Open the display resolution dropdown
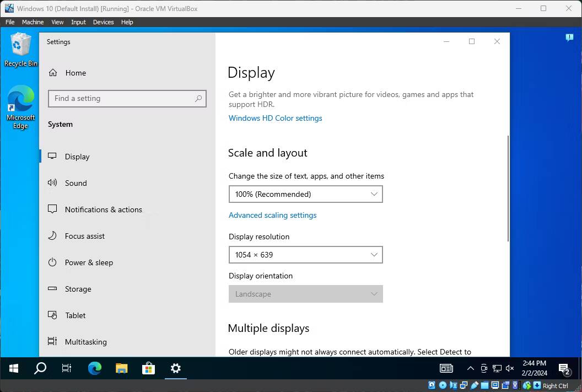Image resolution: width=582 pixels, height=392 pixels. tap(305, 255)
